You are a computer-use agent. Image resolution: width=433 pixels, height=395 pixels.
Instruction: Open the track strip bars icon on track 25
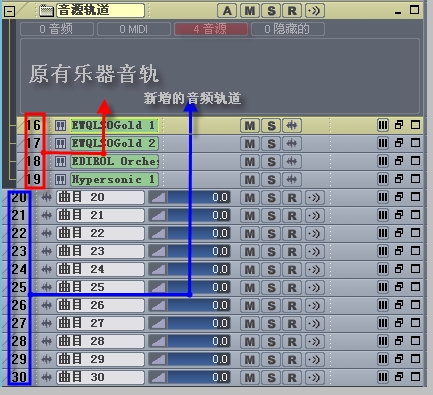(x=383, y=287)
